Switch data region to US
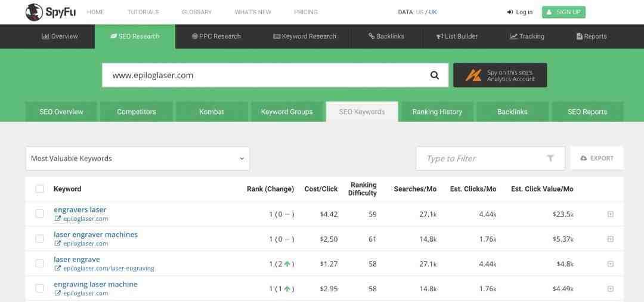Viewport: 644px width, 302px height. tap(419, 13)
